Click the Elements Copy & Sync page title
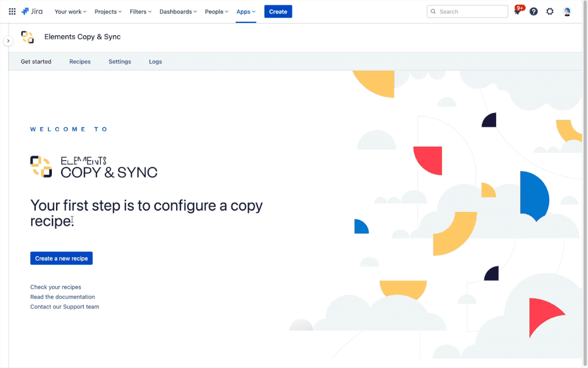 [x=82, y=37]
